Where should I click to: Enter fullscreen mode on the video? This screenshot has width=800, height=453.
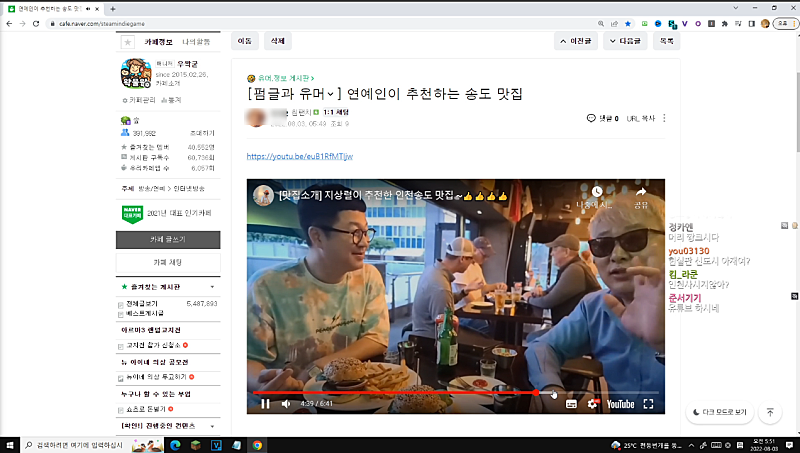648,404
